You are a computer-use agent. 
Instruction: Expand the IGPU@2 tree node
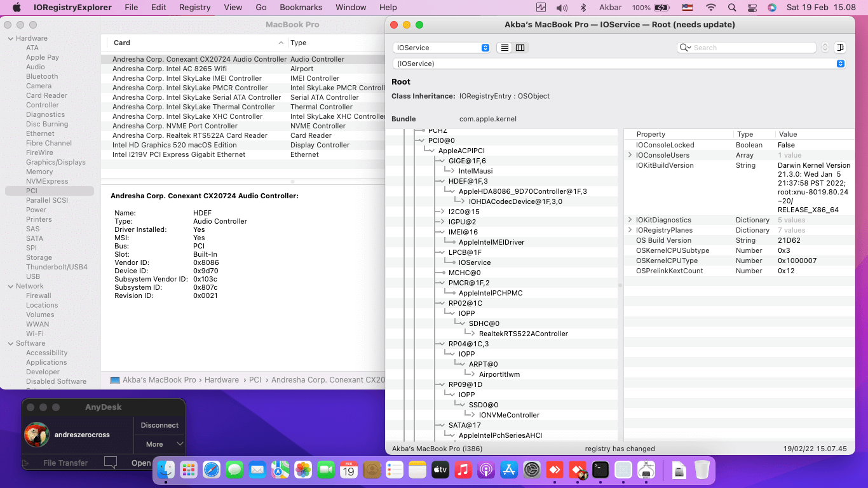pos(442,222)
